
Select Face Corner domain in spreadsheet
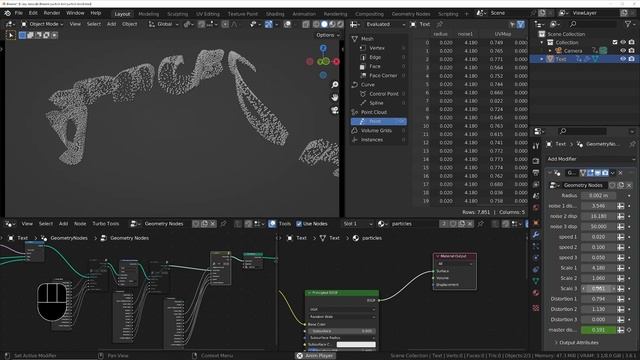click(378, 76)
